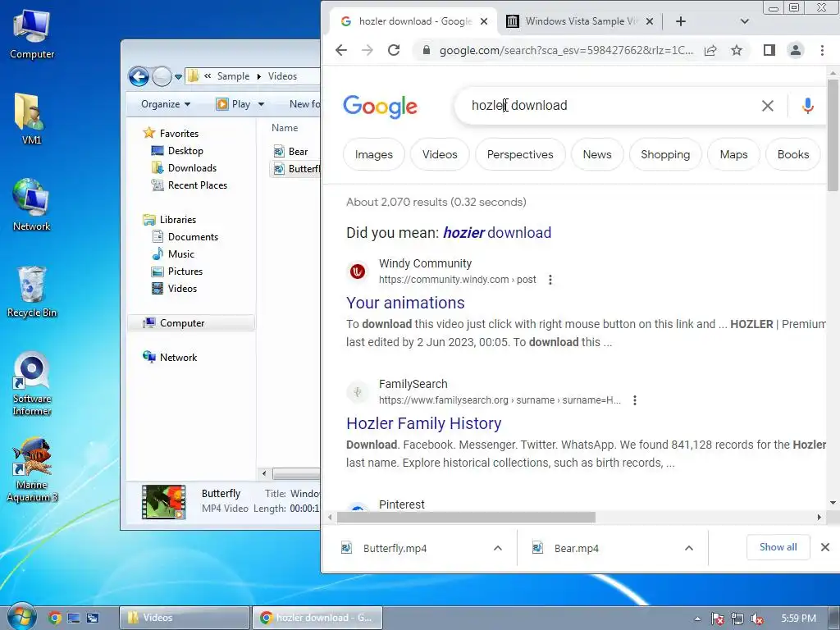Click the 'hozier download' suggestion link
The width and height of the screenshot is (840, 630).
coord(497,232)
